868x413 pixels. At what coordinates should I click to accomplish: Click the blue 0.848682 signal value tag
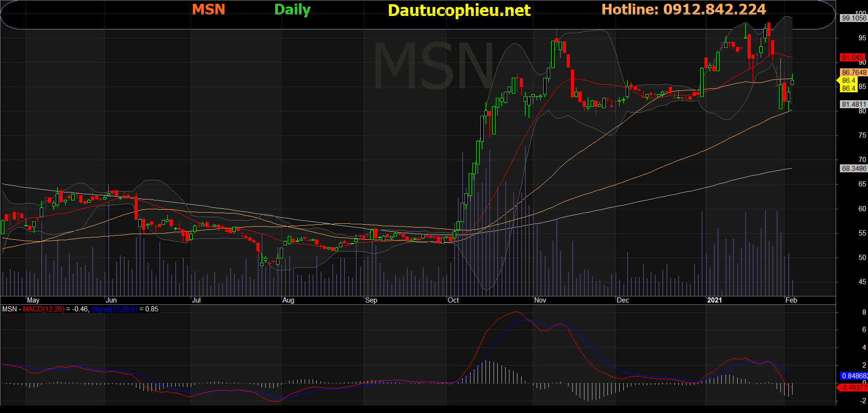[853, 376]
